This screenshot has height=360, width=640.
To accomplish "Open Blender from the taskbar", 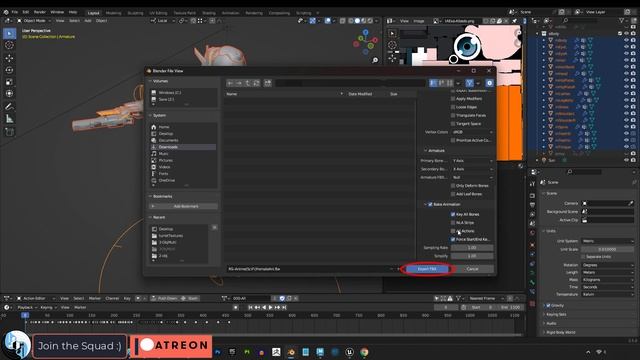I will pyautogui.click(x=291, y=352).
